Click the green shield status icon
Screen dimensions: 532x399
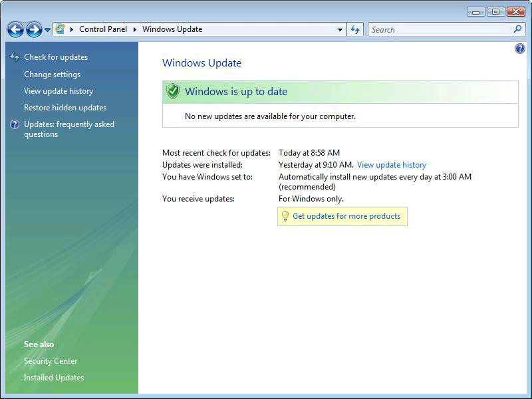point(173,91)
